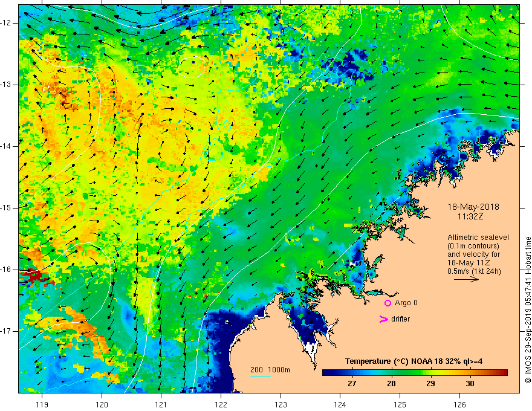The image size is (532, 411).
Task: Click the latitude label -17
Action: (x=7, y=331)
